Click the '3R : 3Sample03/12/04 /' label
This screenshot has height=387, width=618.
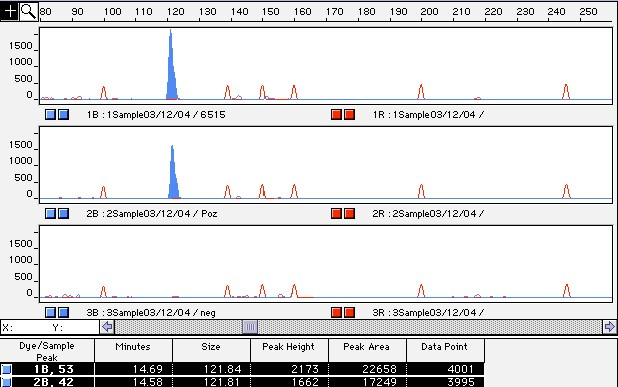pyautogui.click(x=428, y=313)
